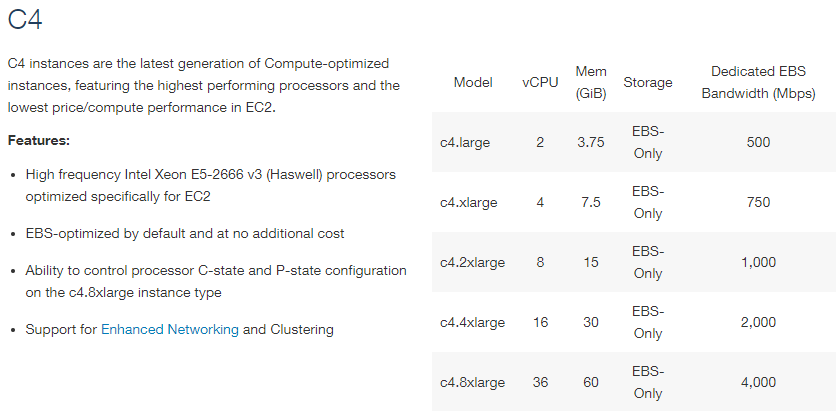This screenshot has width=837, height=411.
Task: Click the Storage column header
Action: click(x=648, y=83)
